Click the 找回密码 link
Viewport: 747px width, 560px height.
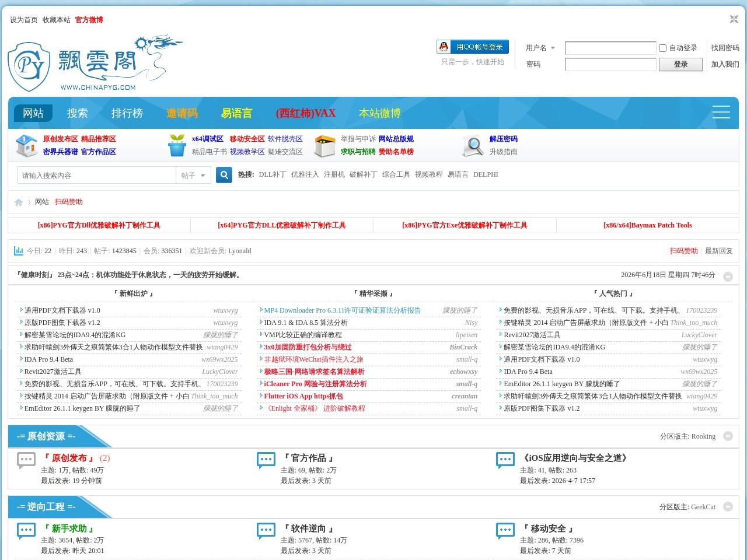coord(725,48)
